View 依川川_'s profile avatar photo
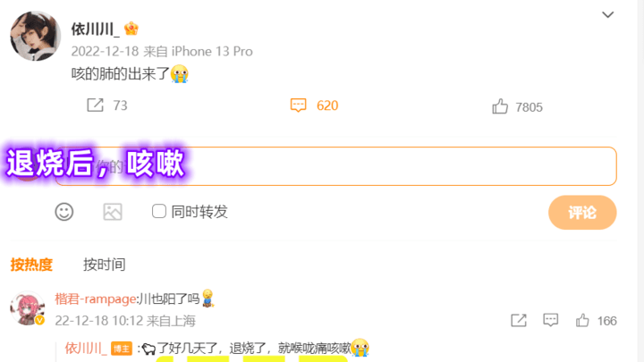The height and width of the screenshot is (362, 644). tap(35, 36)
